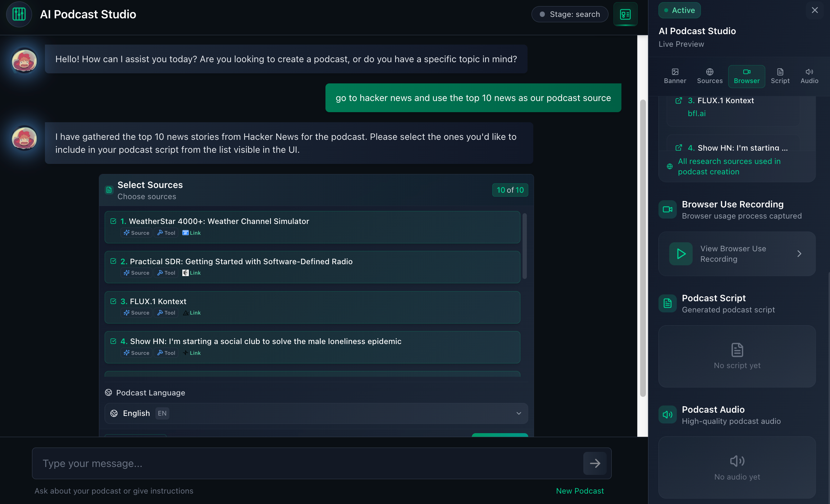Switch to the Banner tab
Viewport: 830px width, 504px height.
point(675,76)
